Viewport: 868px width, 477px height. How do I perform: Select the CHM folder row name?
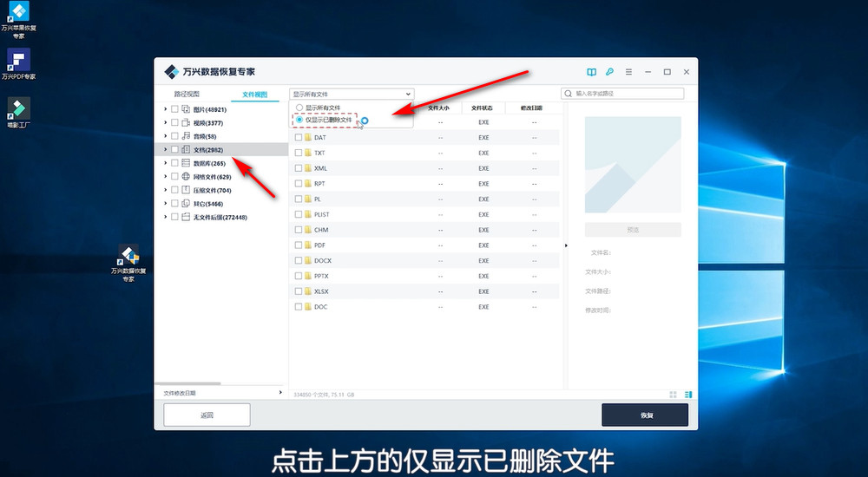click(321, 230)
